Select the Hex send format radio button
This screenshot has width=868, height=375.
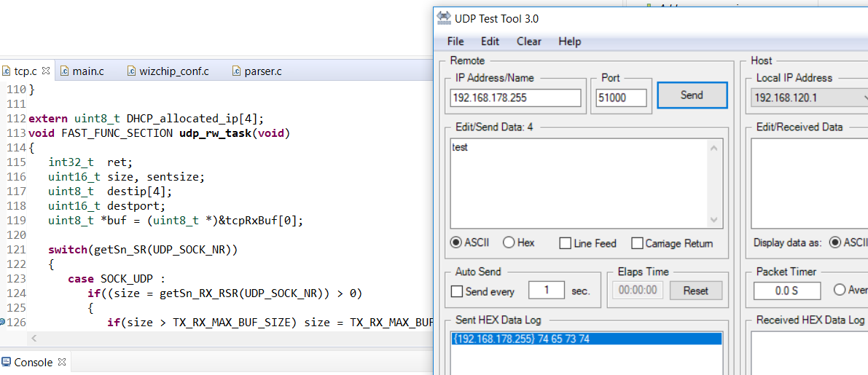tap(519, 242)
